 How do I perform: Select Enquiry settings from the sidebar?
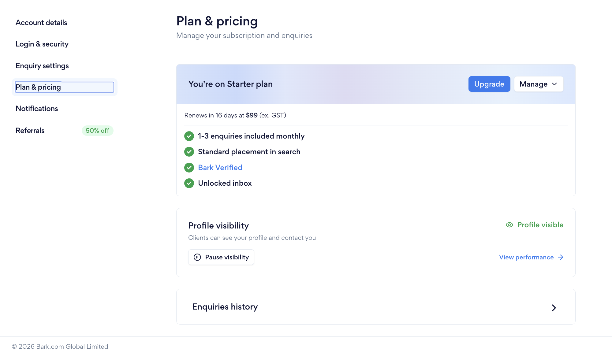[42, 66]
